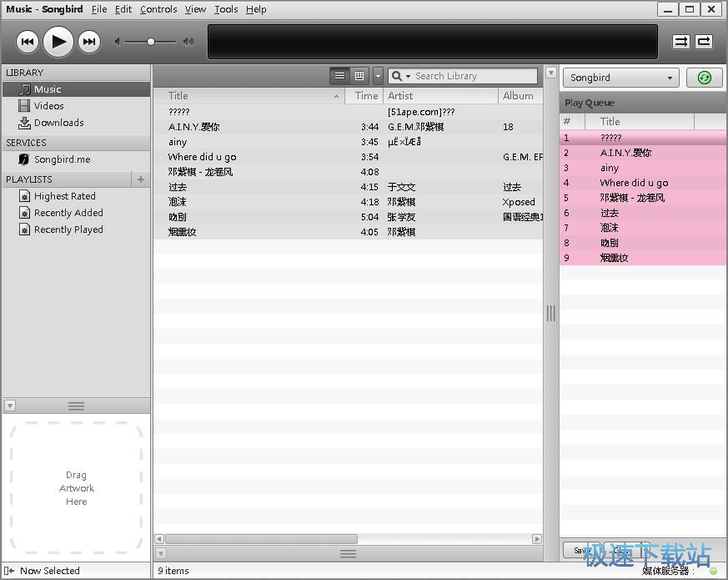This screenshot has width=728, height=580.
Task: Sort by the Artist column
Action: click(440, 96)
